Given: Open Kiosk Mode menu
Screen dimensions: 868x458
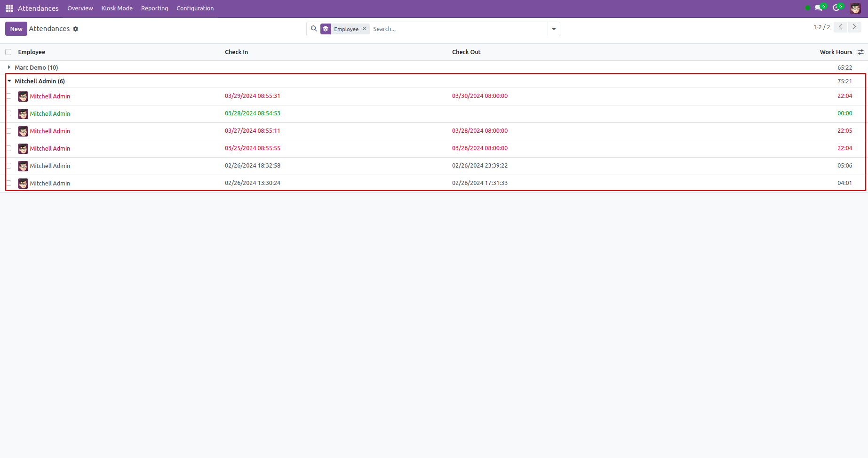Looking at the screenshot, I should (x=117, y=8).
